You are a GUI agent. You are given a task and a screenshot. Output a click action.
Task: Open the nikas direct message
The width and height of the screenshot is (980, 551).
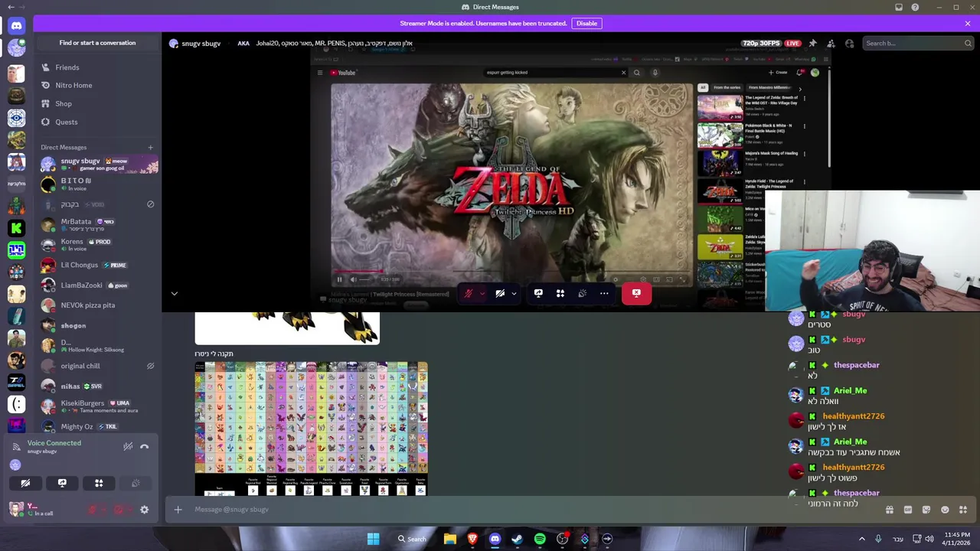point(97,386)
